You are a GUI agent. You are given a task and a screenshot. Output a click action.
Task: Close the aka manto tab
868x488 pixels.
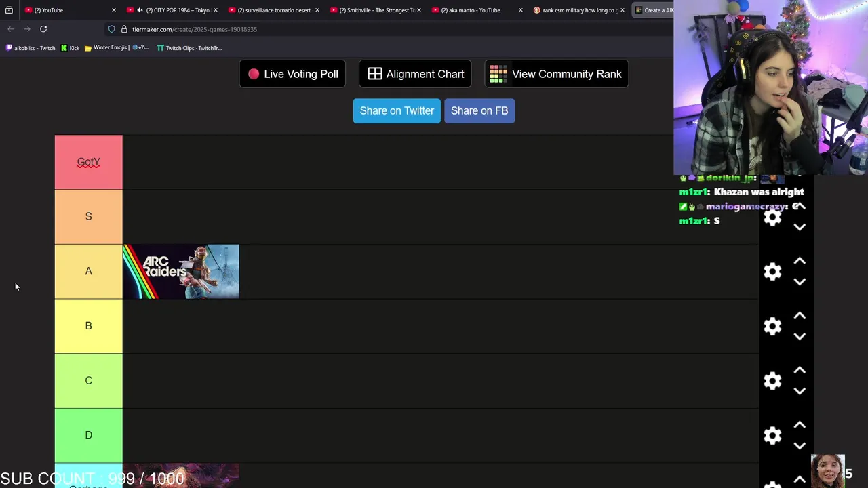click(x=521, y=10)
